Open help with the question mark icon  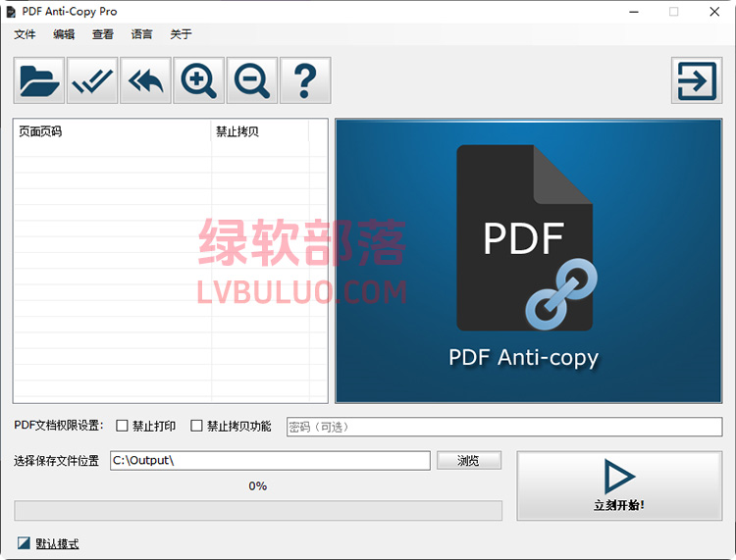305,80
